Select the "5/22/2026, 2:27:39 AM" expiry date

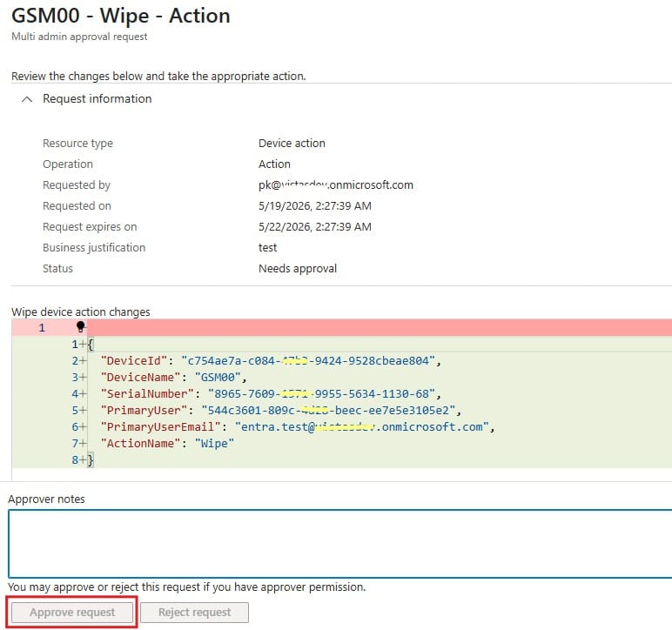pyautogui.click(x=315, y=227)
